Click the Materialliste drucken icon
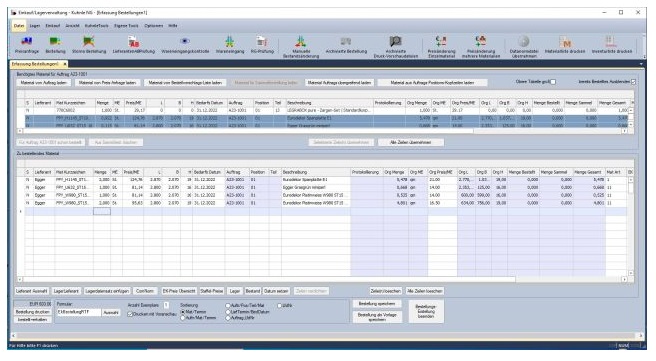The image size is (656, 361). [565, 45]
